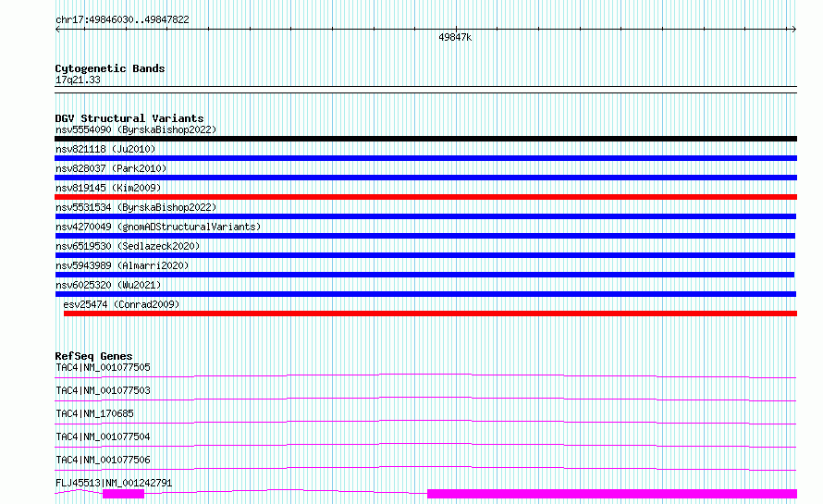Image resolution: width=823 pixels, height=504 pixels.
Task: Click the black nsv5554090 variant bar
Action: [425, 139]
